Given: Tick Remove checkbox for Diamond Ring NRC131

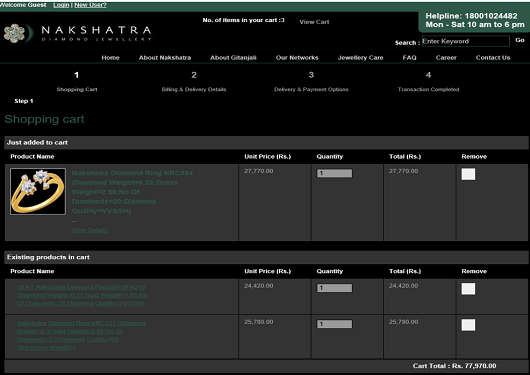Looking at the screenshot, I should point(468,325).
